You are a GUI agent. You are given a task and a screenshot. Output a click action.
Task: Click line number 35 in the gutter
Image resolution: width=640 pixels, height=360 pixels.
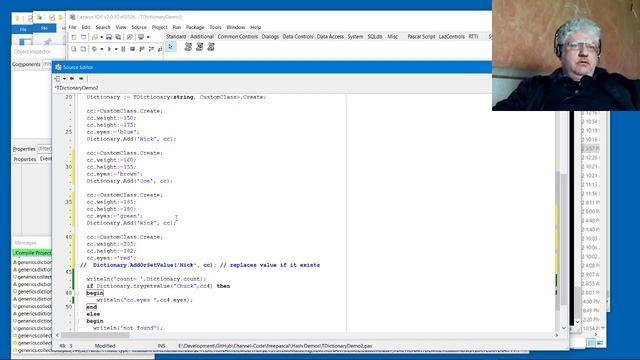[x=68, y=202]
